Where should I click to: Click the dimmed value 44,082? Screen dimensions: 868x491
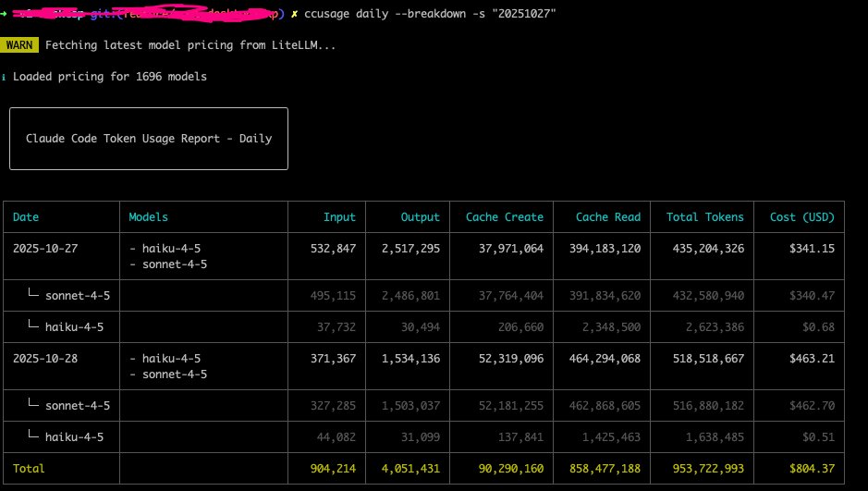click(336, 437)
